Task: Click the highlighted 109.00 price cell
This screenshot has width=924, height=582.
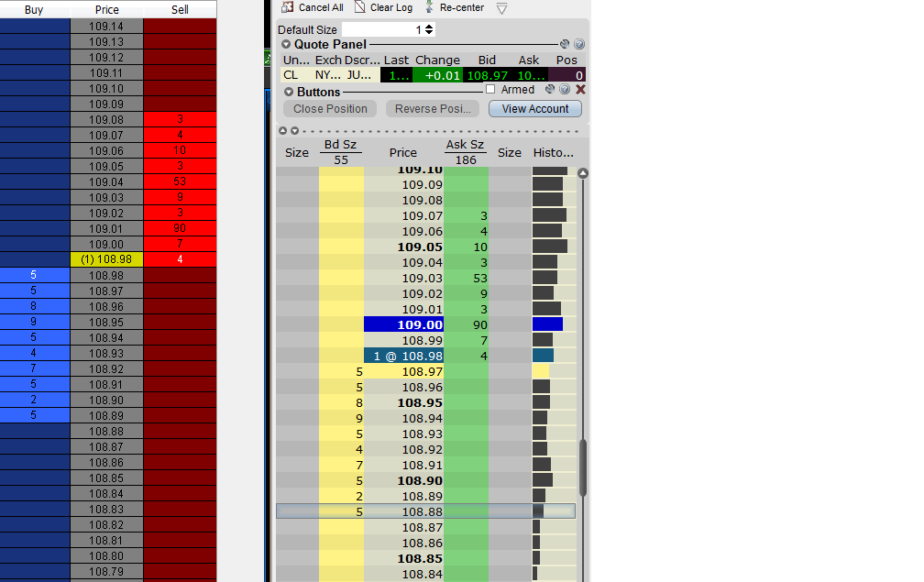Action: pos(403,324)
